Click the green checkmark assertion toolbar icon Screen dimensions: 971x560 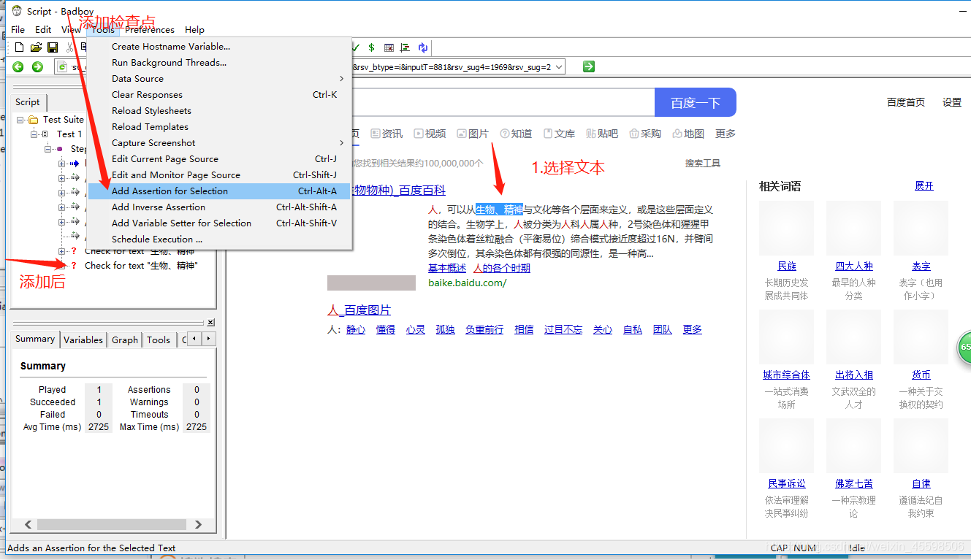coord(356,47)
